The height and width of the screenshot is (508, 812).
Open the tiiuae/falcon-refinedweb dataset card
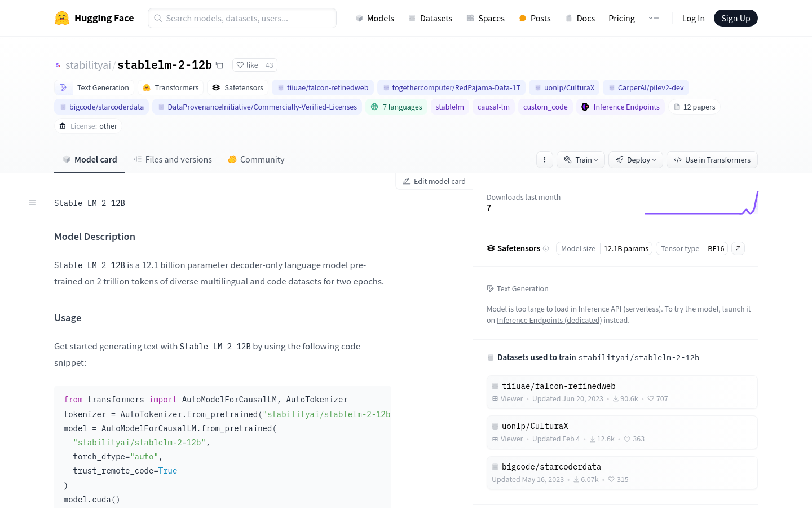click(622, 392)
